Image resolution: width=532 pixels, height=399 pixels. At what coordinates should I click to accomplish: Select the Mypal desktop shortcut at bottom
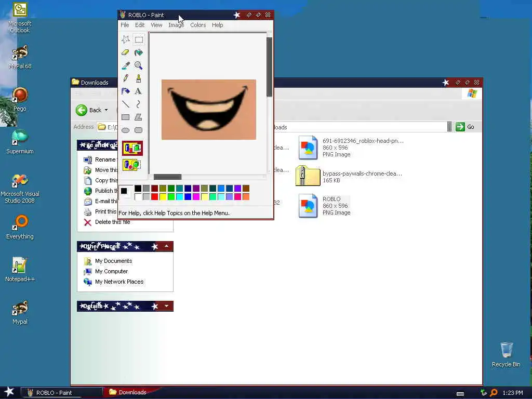(20, 312)
